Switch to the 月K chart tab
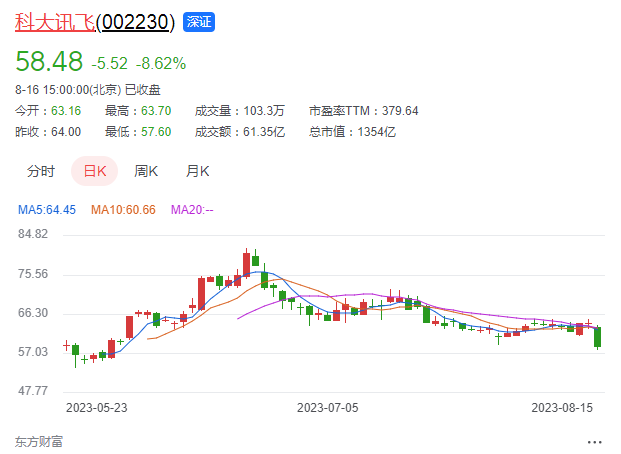The image size is (621, 454). (198, 171)
